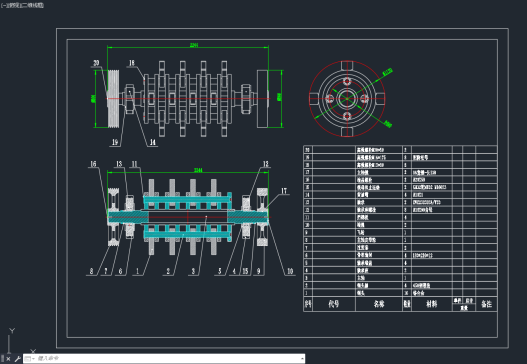Expand command history arrow at command line's right end
The width and height of the screenshot is (527, 364).
coord(302,359)
